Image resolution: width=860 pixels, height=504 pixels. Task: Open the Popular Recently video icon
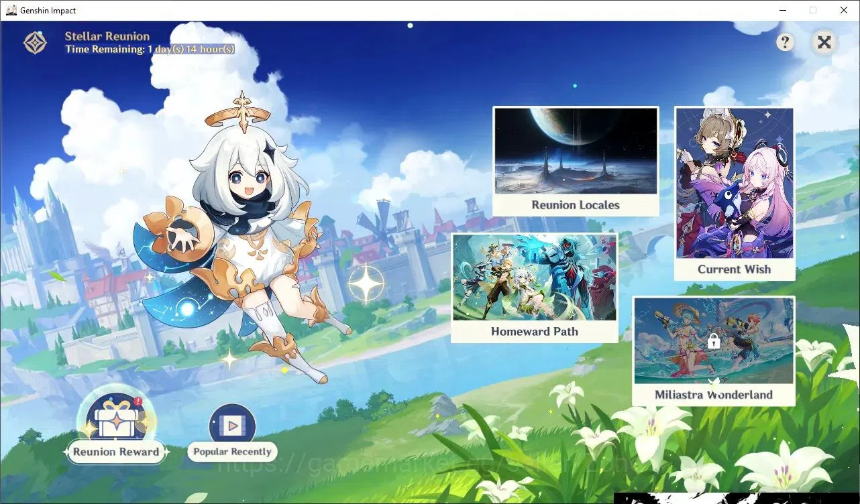coord(232,425)
